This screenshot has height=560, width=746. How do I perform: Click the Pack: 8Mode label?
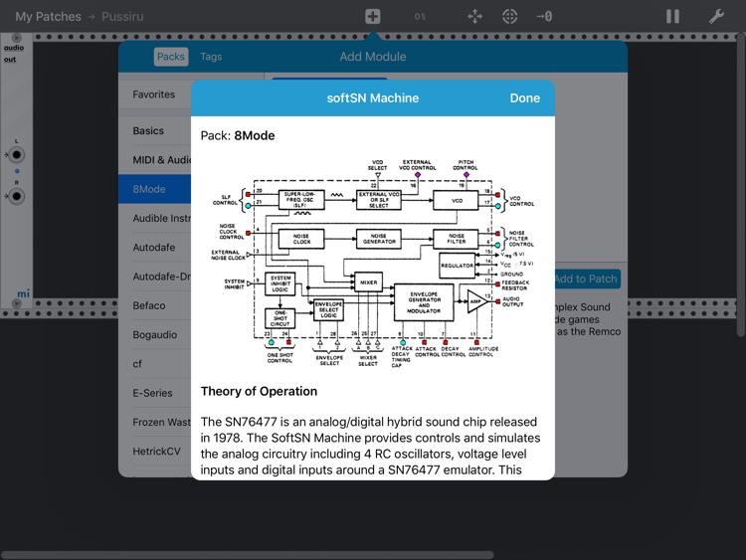coord(238,135)
